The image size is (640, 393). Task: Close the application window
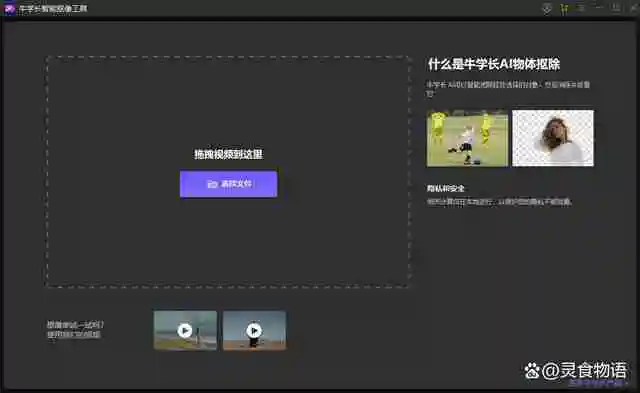click(634, 8)
